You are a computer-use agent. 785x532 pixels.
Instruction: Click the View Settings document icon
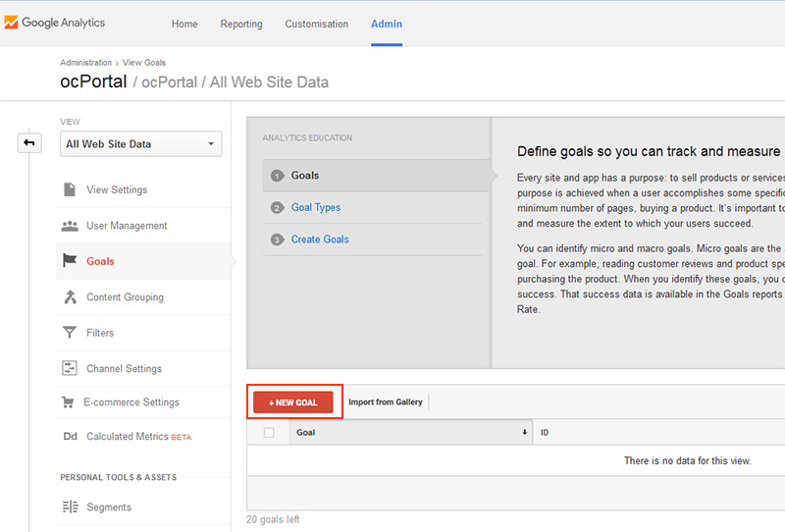click(70, 189)
